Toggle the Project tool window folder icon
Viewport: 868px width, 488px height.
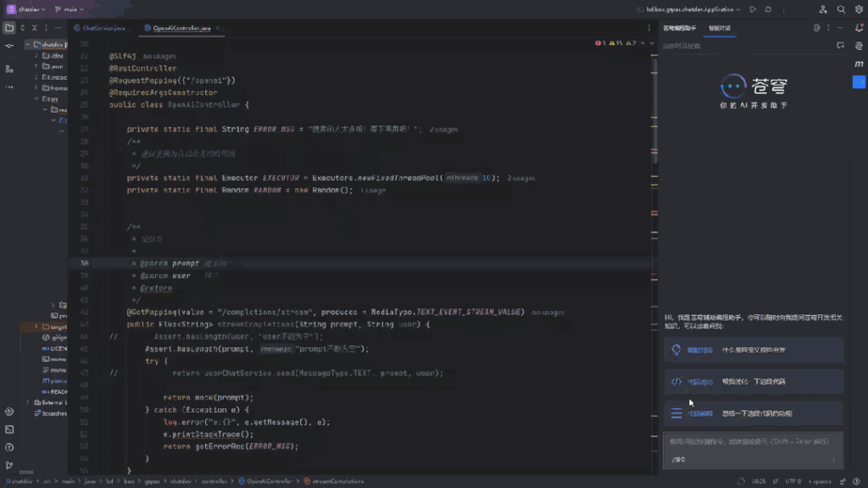click(9, 27)
